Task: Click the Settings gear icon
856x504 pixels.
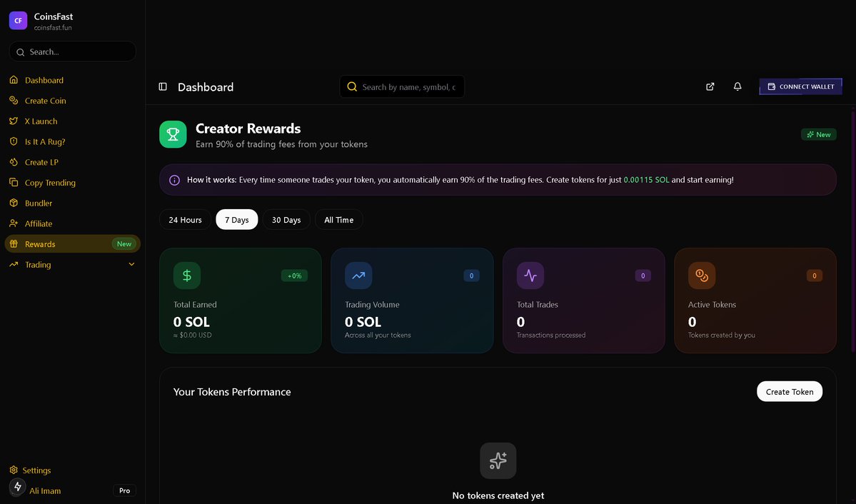Action: 14,470
